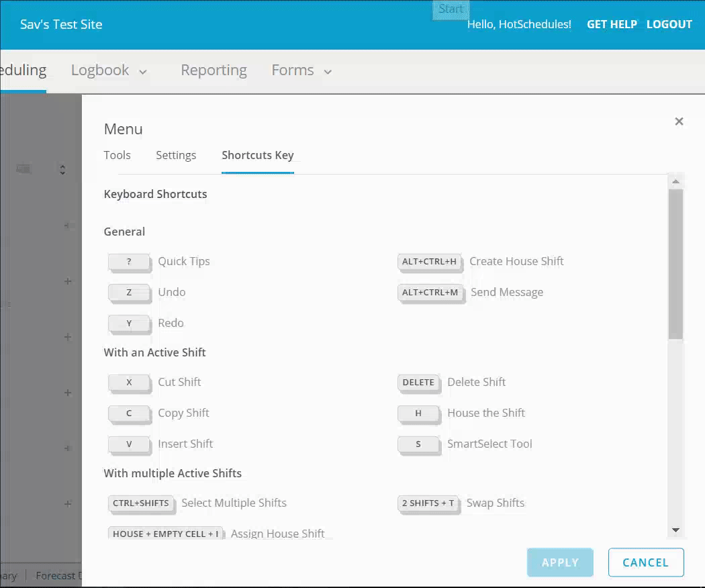Click the Quick Tips label

(x=184, y=262)
